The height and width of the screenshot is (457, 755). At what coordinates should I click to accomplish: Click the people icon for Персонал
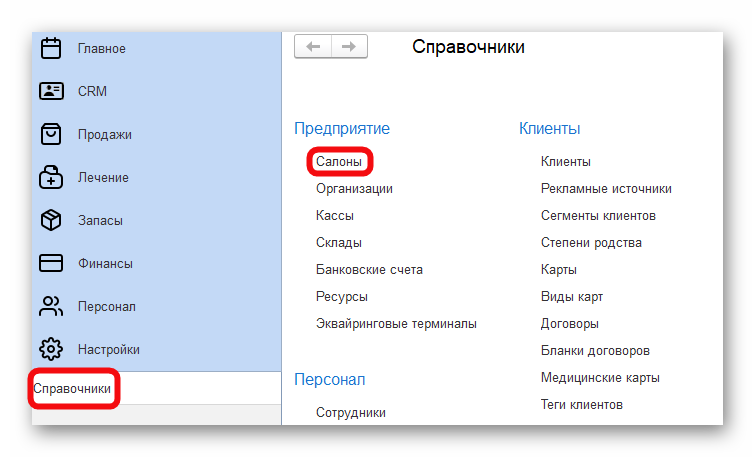(51, 306)
